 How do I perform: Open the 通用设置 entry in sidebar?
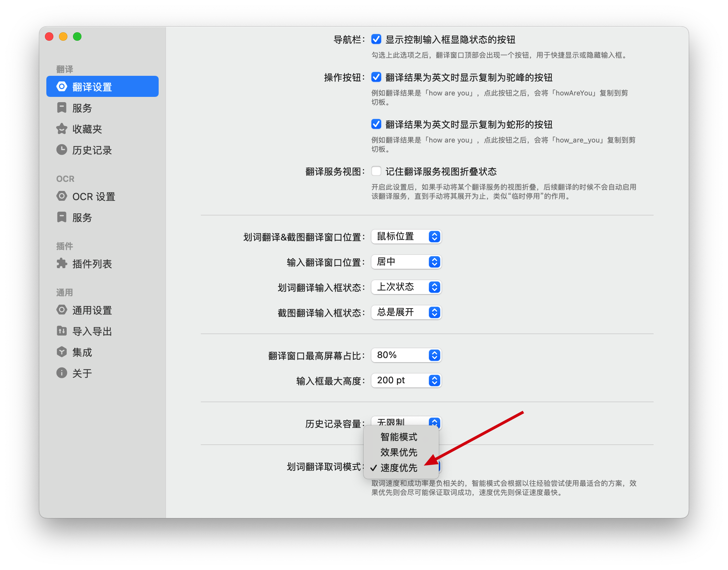pos(61,310)
